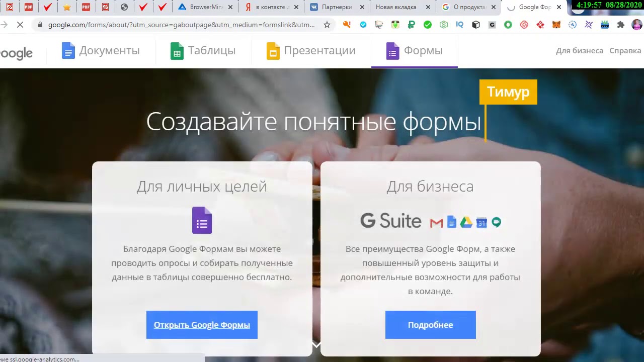
Task: View site info via lock icon
Action: point(40,25)
